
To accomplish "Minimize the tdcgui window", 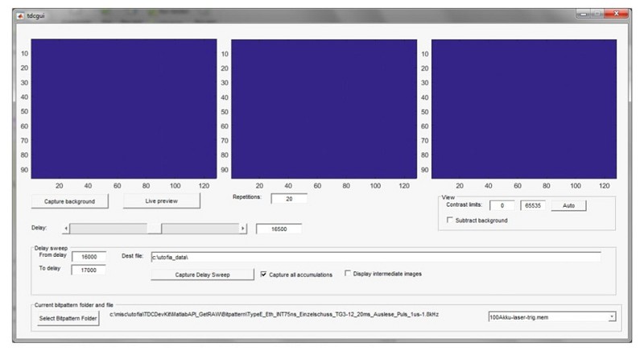I will click(583, 14).
